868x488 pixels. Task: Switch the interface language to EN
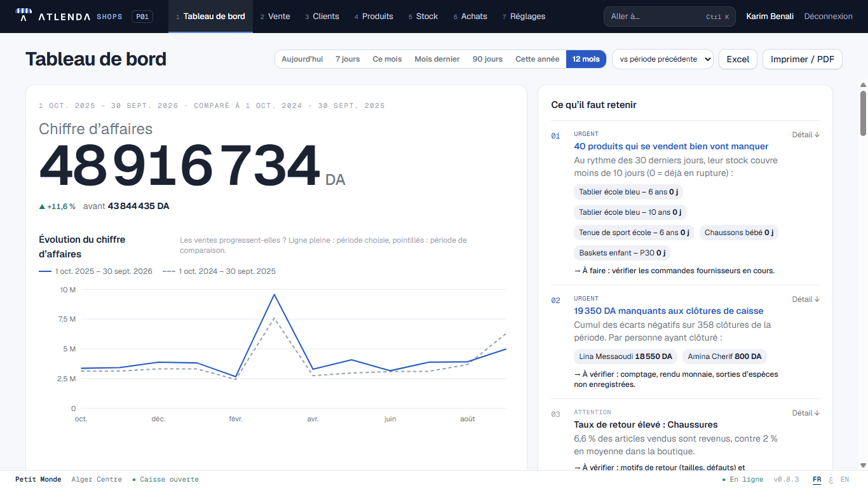click(844, 480)
